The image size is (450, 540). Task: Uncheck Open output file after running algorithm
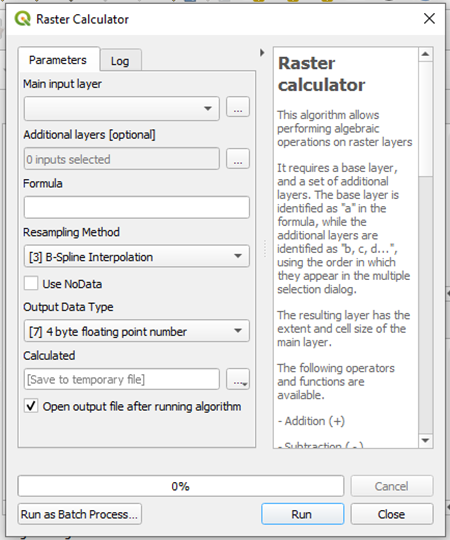click(31, 406)
